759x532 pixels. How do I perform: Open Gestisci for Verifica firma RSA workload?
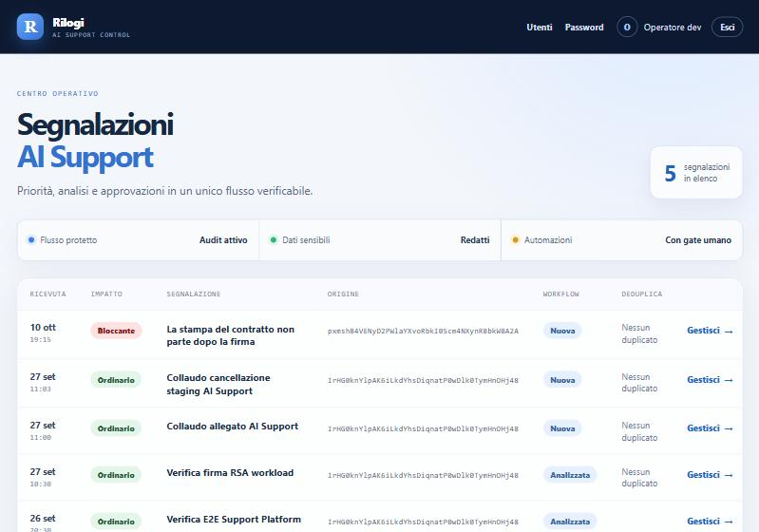point(710,475)
